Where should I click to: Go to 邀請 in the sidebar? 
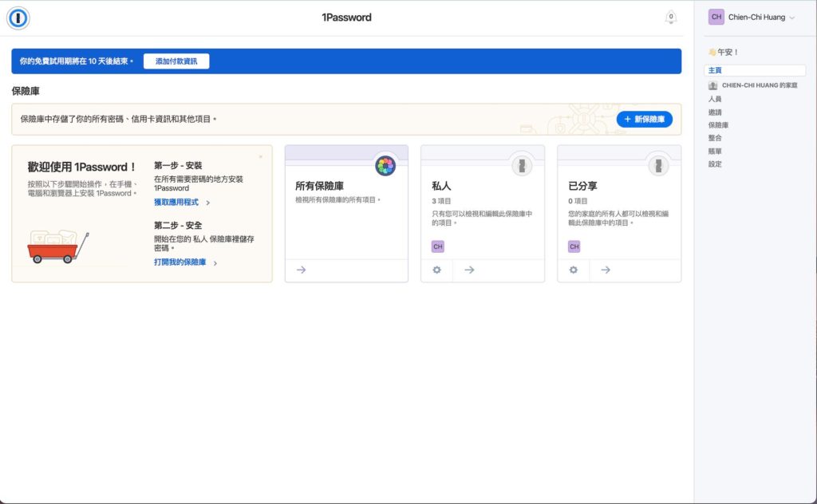pos(715,112)
